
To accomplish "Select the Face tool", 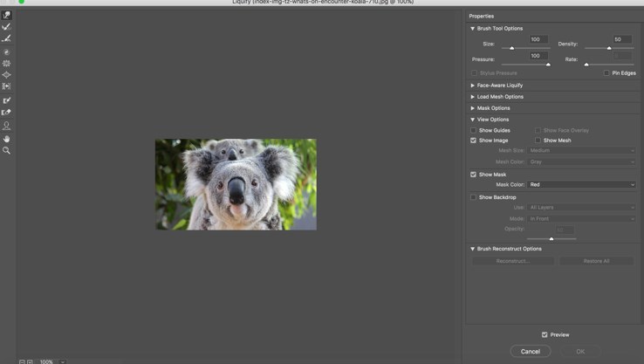I will click(x=7, y=126).
